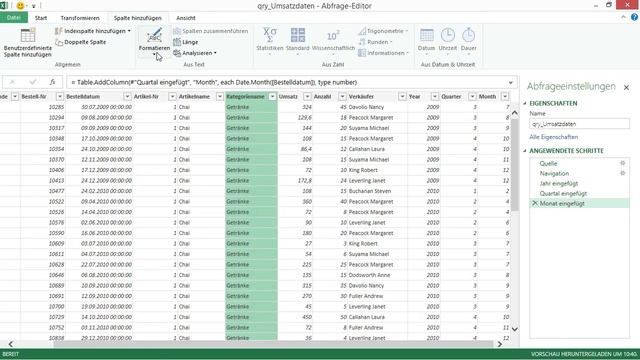Viewport: 640px width, 360px height.
Task: Open filter dropdown of Artikel-Nr column
Action: (x=172, y=96)
